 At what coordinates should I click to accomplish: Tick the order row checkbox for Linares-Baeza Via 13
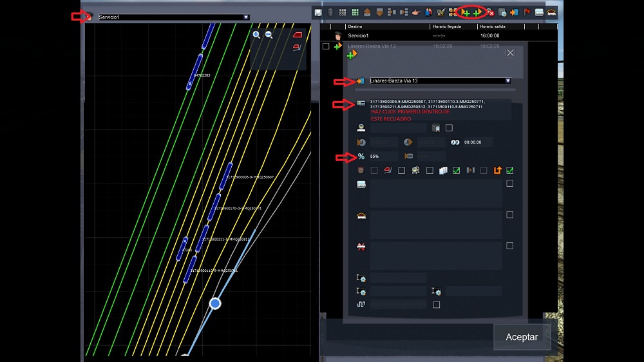pos(326,46)
